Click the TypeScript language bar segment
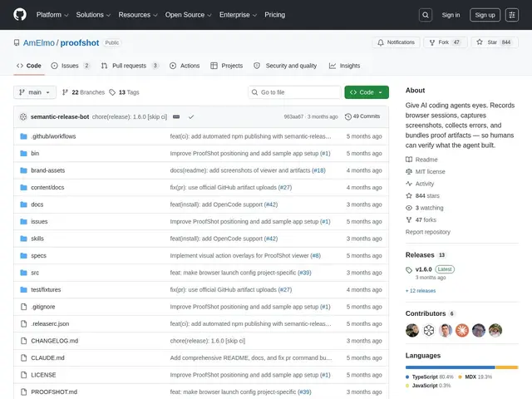Viewport: 532px width, 399px height. pos(451,367)
